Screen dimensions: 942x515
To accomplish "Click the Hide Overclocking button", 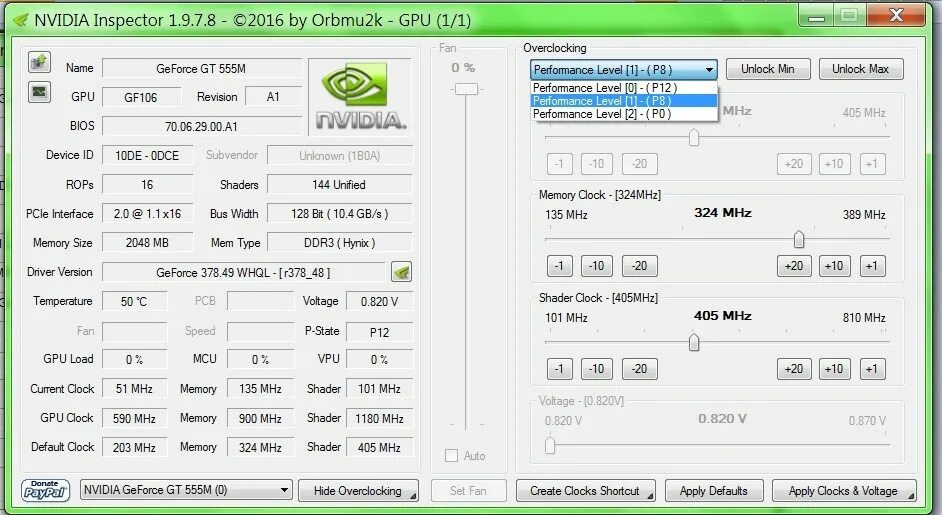I will 358,490.
